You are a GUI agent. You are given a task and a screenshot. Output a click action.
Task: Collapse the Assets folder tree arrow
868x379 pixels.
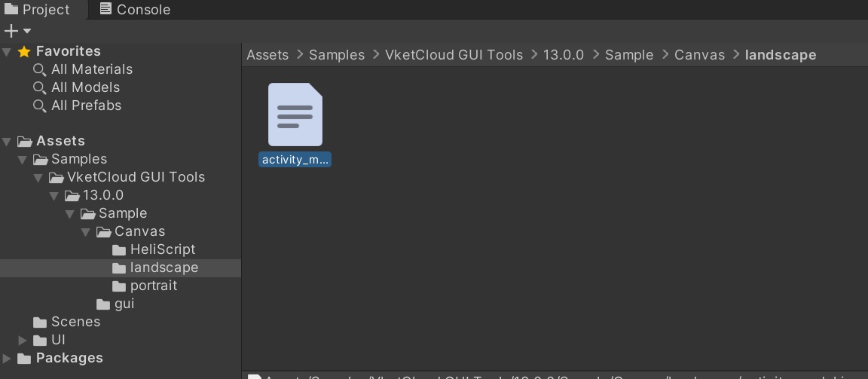8,141
